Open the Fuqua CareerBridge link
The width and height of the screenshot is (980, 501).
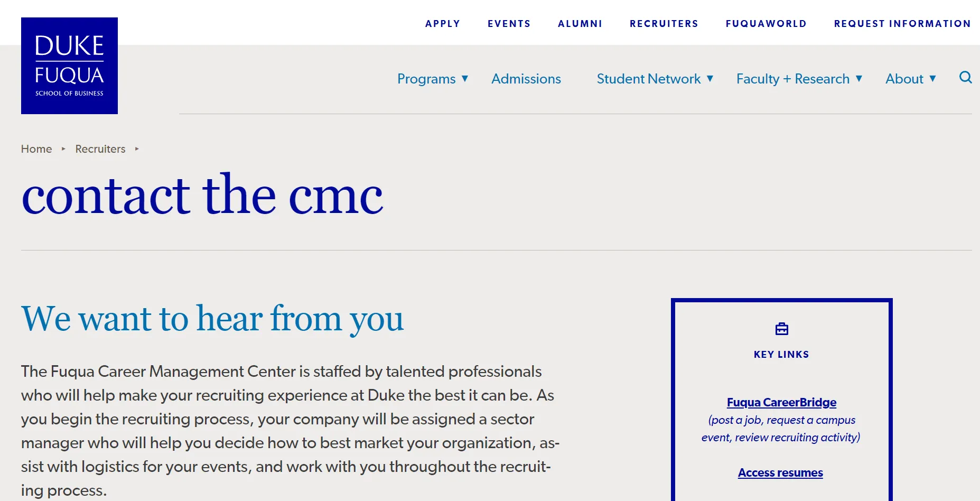[781, 402]
